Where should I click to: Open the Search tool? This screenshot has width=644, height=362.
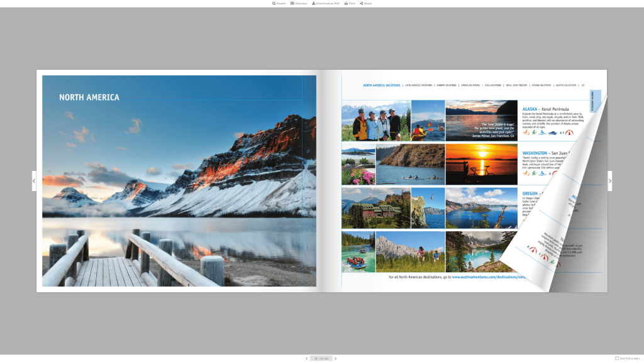[x=274, y=3]
